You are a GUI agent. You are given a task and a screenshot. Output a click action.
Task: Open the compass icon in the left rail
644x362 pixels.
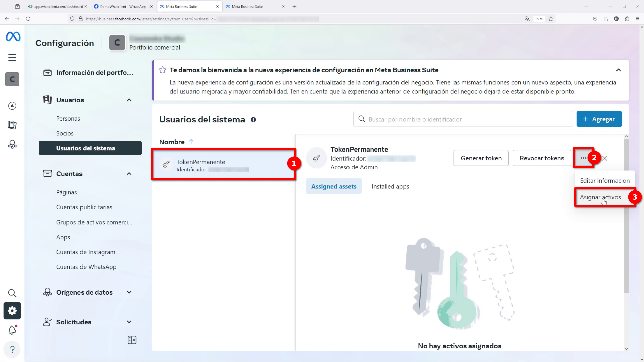click(x=12, y=106)
